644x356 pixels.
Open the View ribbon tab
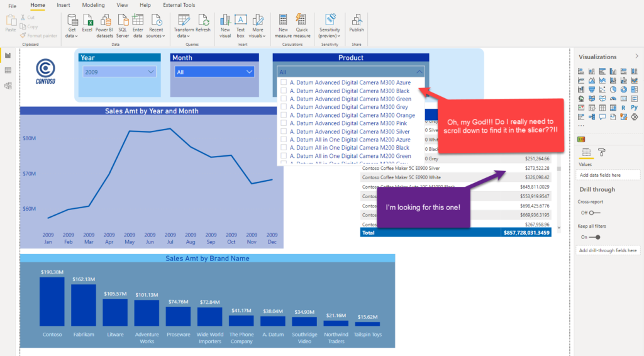pyautogui.click(x=122, y=5)
